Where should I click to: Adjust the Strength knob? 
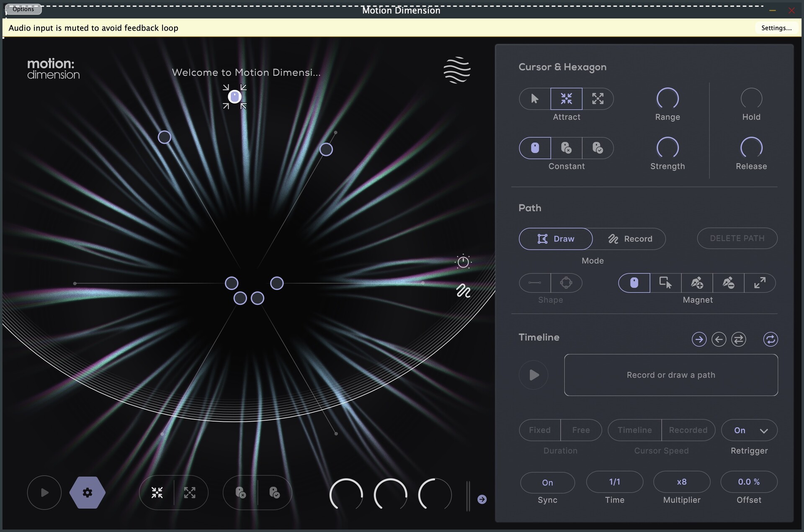[x=667, y=148]
